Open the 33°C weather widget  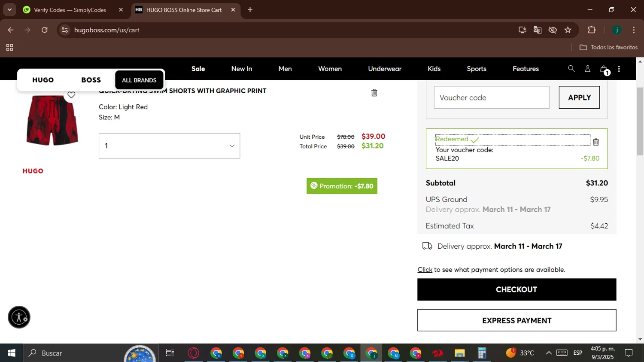click(x=520, y=353)
